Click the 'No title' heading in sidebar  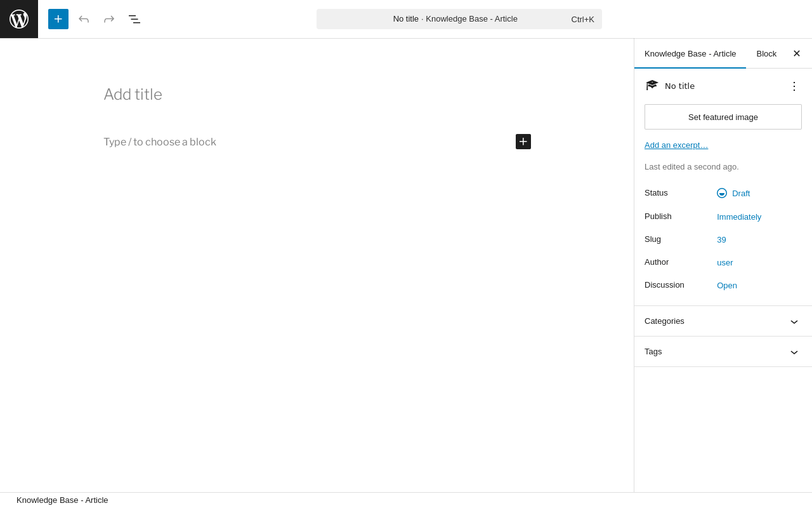[x=679, y=86]
